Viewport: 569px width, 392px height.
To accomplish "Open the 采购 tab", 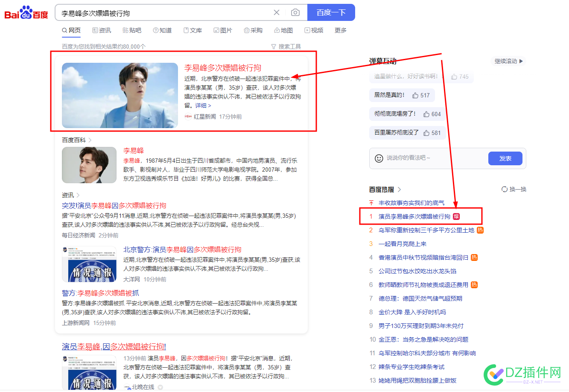I will pyautogui.click(x=253, y=30).
